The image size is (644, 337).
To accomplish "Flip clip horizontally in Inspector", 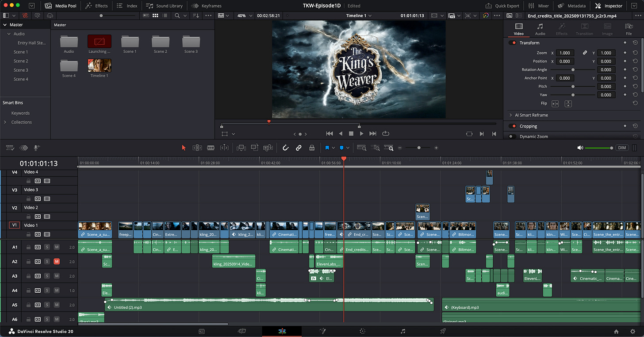I will coord(555,104).
